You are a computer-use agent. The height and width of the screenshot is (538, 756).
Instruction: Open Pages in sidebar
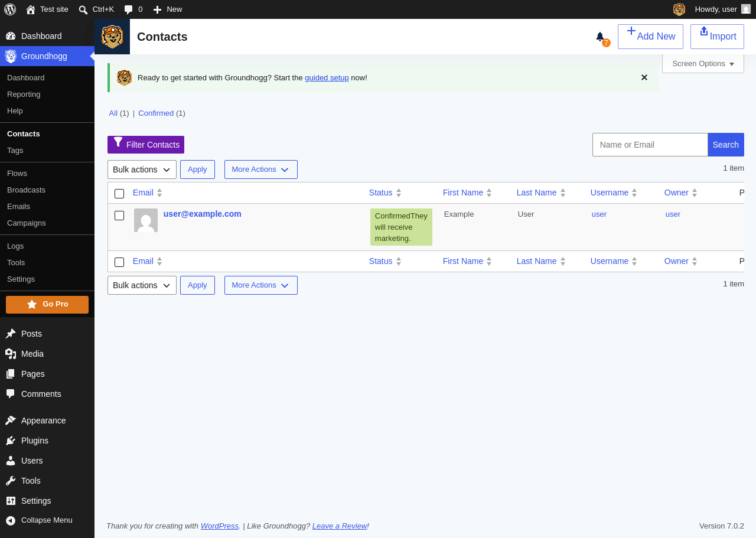[x=47, y=374]
